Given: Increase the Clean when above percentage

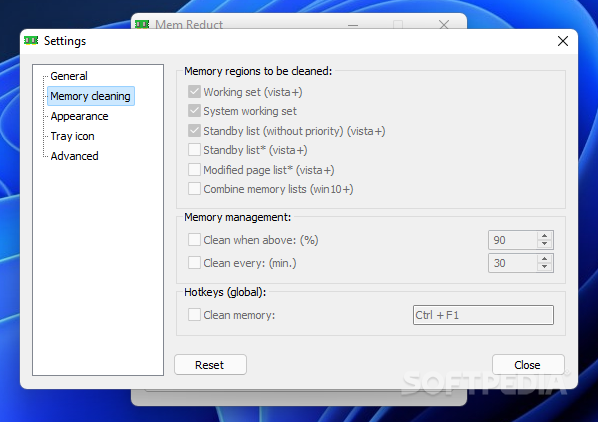Looking at the screenshot, I should [x=544, y=236].
